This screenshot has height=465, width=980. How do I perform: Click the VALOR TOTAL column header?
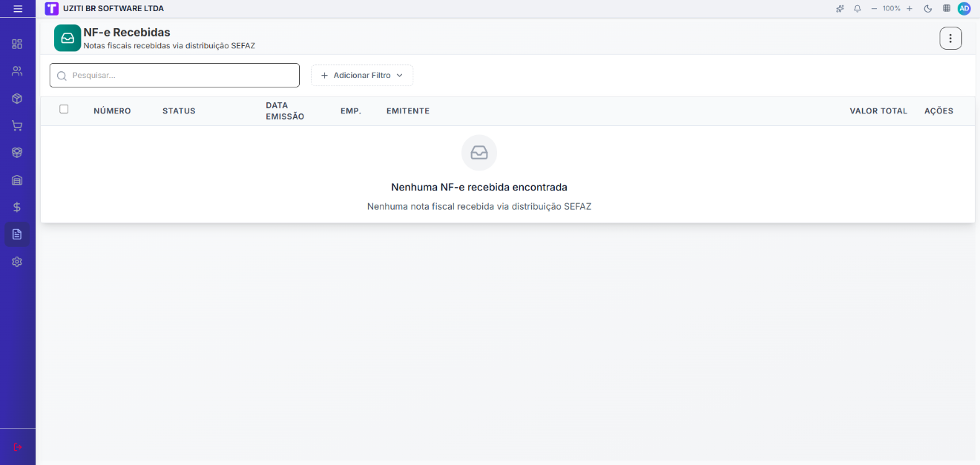[x=878, y=111]
